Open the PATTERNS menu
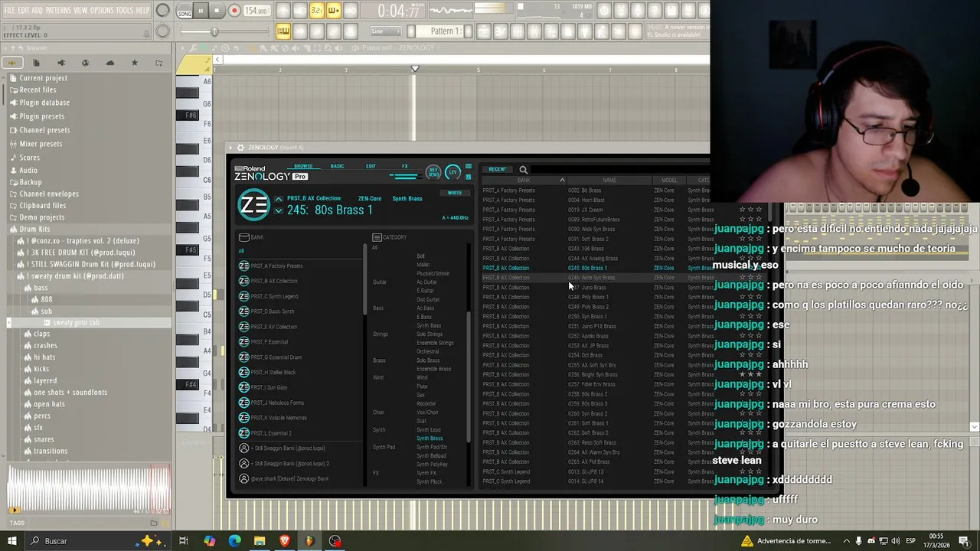Screen dimensions: 980x551 pyautogui.click(x=58, y=10)
